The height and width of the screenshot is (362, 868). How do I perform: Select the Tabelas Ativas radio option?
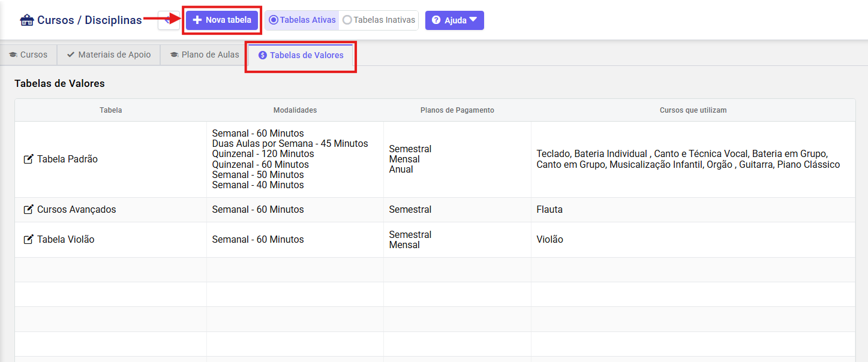pos(274,20)
